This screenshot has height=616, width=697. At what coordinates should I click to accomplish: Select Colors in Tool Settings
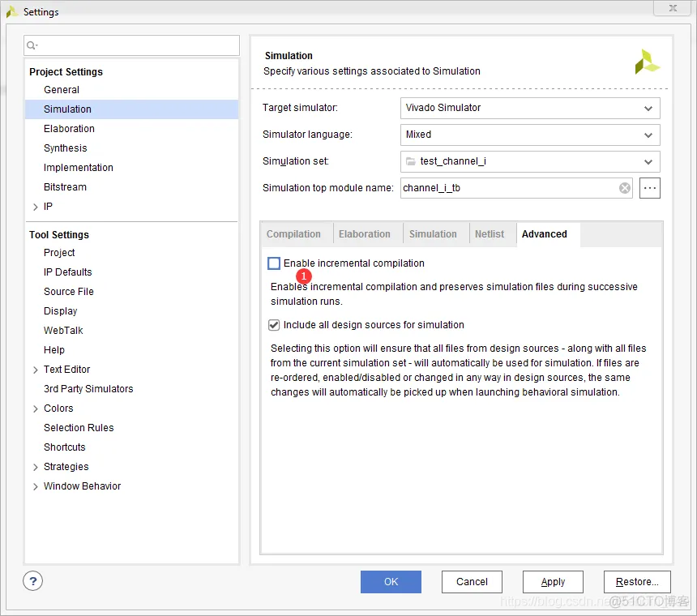coord(58,409)
